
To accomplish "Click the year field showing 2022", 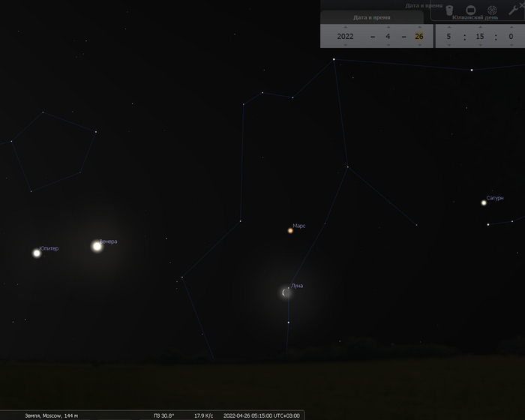I will pos(345,36).
